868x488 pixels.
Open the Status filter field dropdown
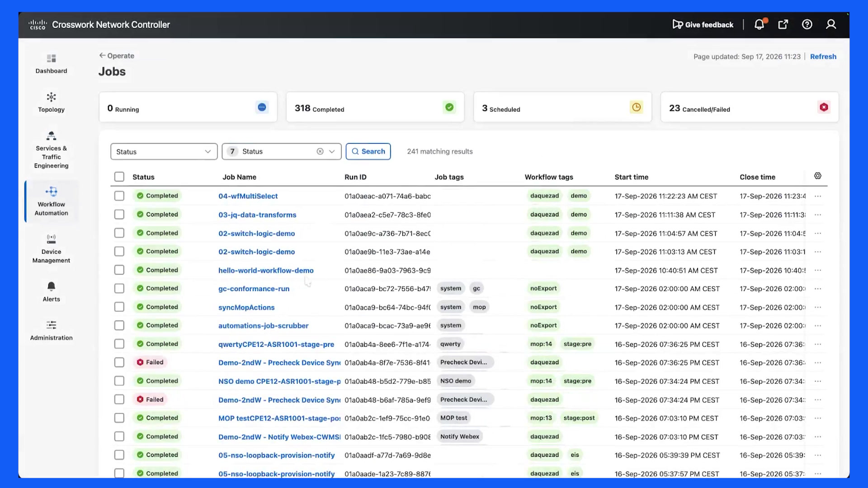coord(164,151)
